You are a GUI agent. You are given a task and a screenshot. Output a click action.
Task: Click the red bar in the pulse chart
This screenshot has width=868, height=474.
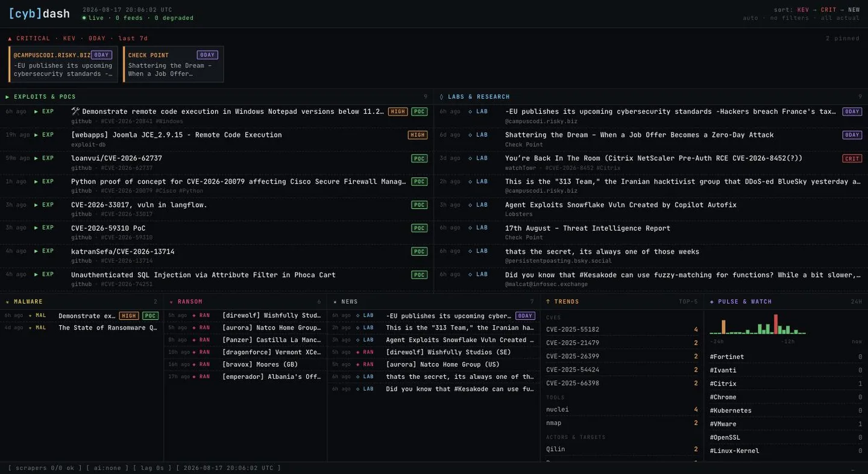(x=776, y=324)
